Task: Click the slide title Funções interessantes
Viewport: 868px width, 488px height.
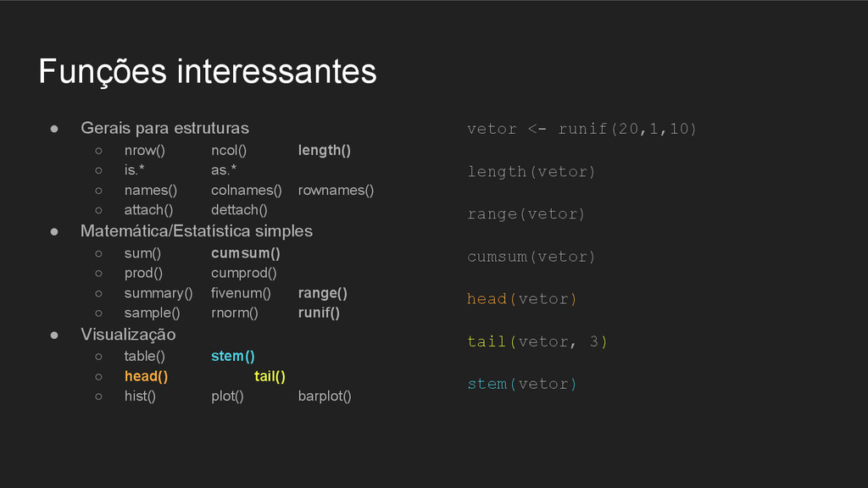Action: (208, 71)
